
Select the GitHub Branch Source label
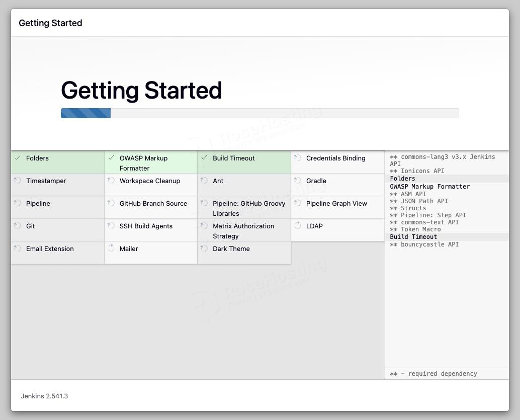pyautogui.click(x=153, y=203)
